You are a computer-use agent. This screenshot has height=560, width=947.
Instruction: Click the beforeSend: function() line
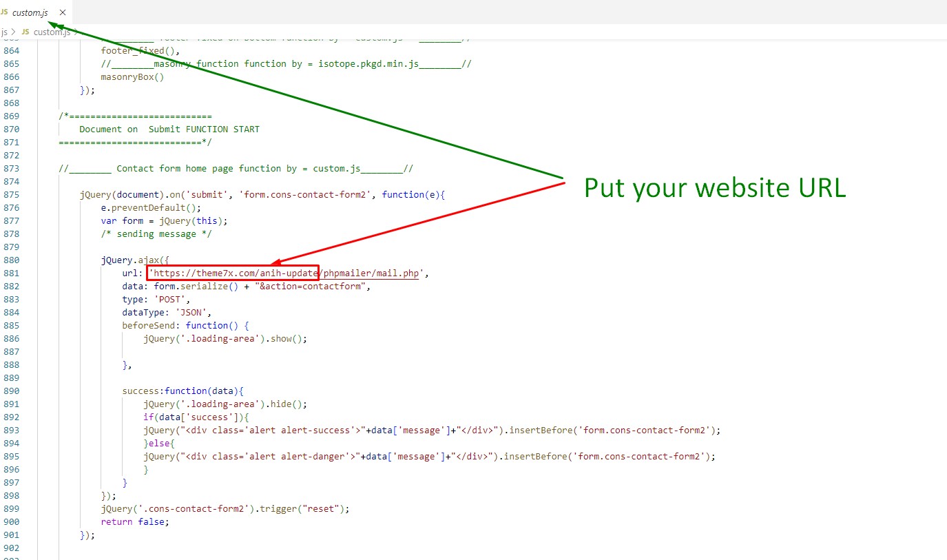tap(185, 326)
